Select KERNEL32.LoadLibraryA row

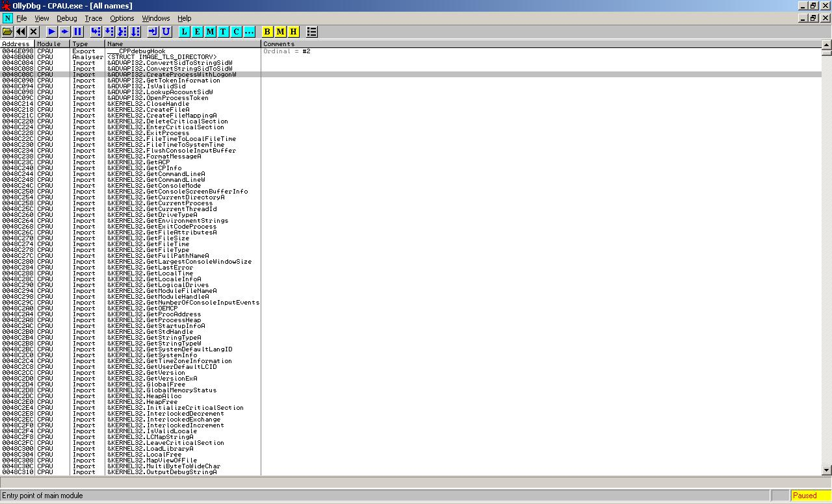[x=411, y=449]
